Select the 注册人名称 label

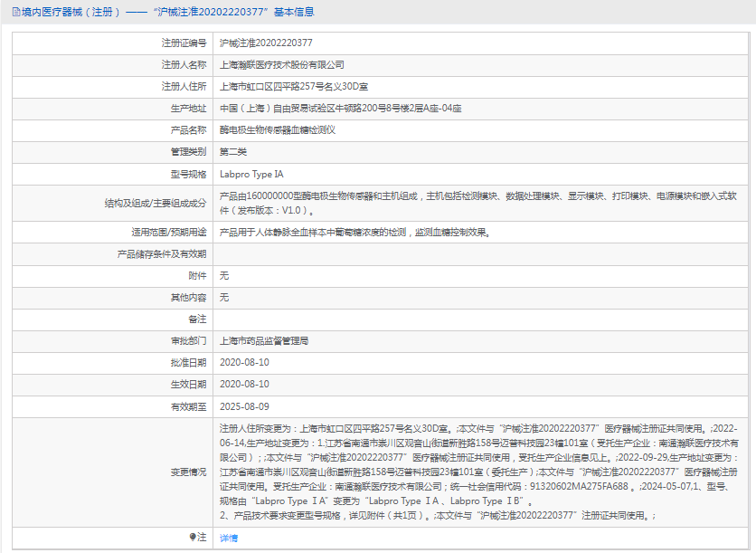(x=184, y=64)
